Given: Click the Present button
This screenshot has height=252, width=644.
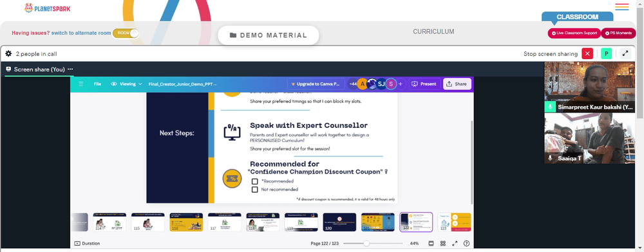Looking at the screenshot, I should point(424,84).
